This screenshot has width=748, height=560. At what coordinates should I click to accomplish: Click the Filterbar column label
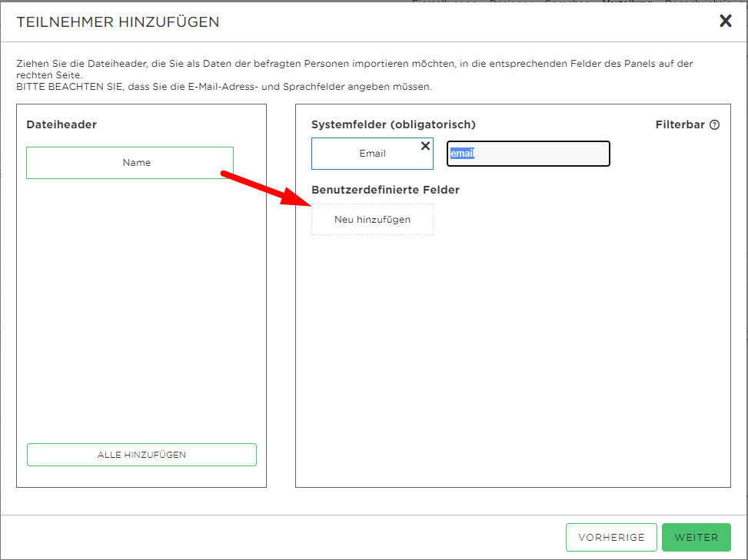pyautogui.click(x=680, y=125)
